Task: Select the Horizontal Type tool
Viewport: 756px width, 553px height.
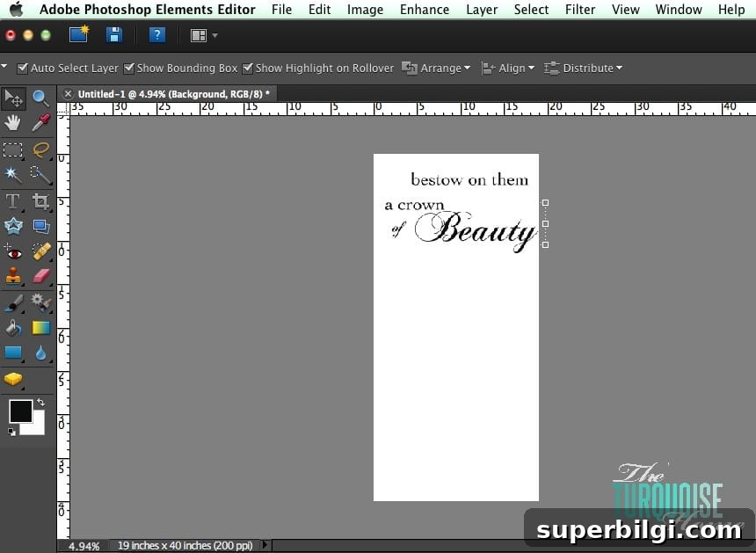Action: click(x=13, y=201)
